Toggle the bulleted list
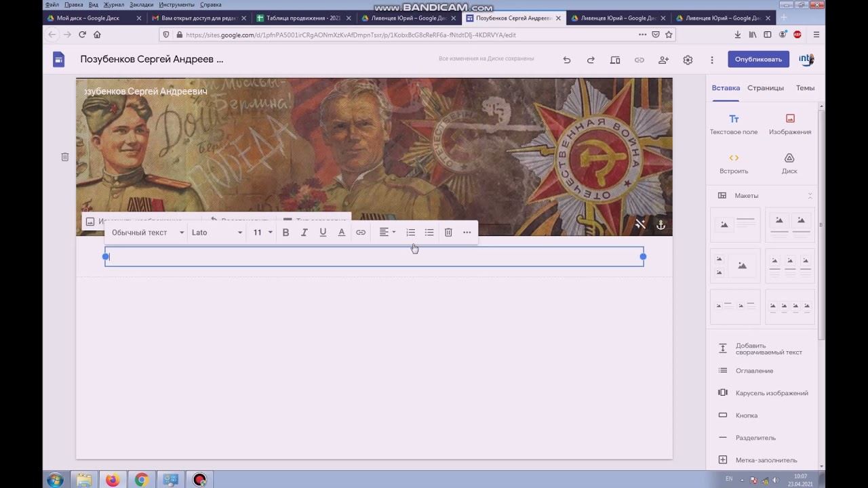868x488 pixels. coord(429,232)
